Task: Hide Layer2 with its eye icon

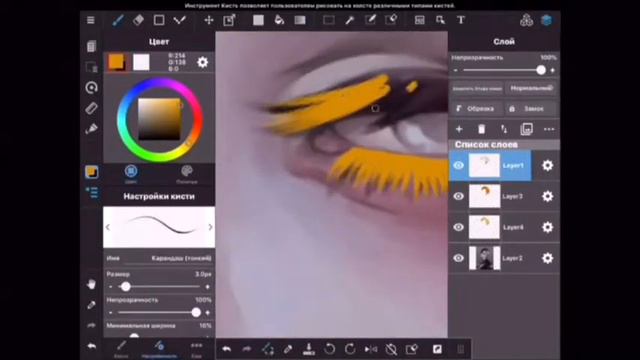Action: 458,258
